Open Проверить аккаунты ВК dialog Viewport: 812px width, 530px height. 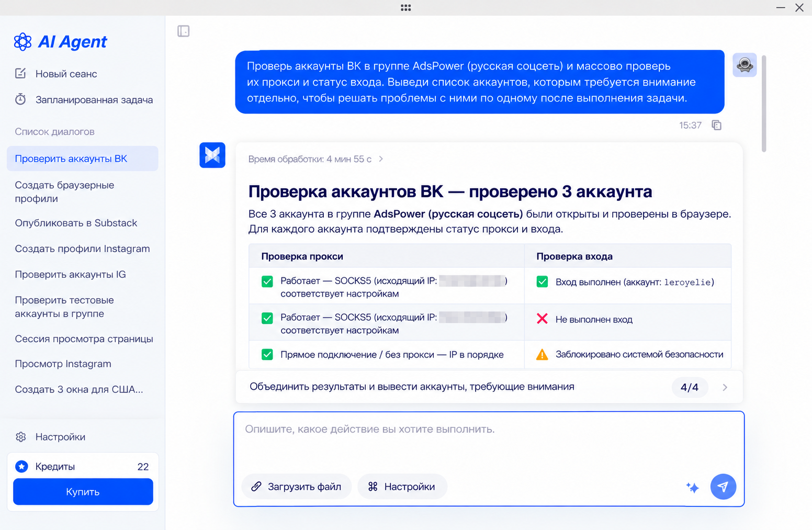(x=83, y=159)
